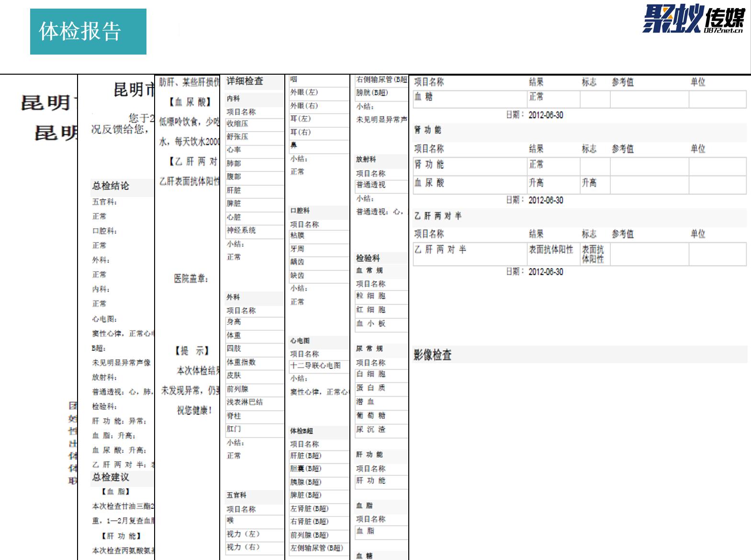Image resolution: width=751 pixels, height=560 pixels.
Task: Select the 体检报告 title banner
Action: click(x=88, y=32)
